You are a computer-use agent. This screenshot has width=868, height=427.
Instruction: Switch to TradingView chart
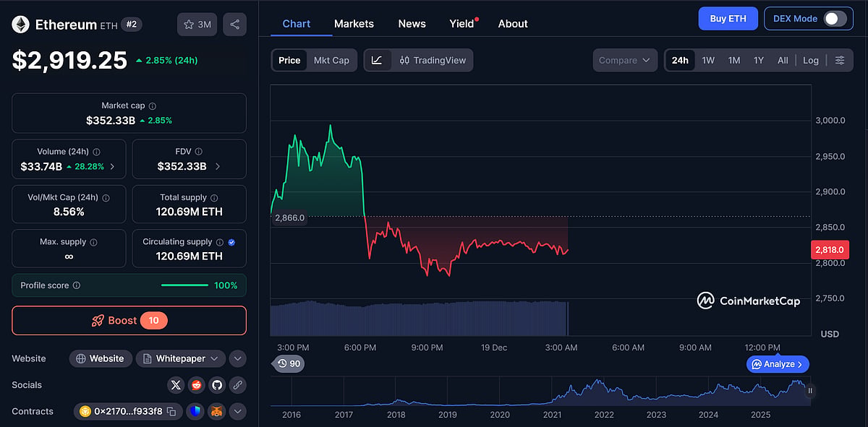pyautogui.click(x=433, y=60)
